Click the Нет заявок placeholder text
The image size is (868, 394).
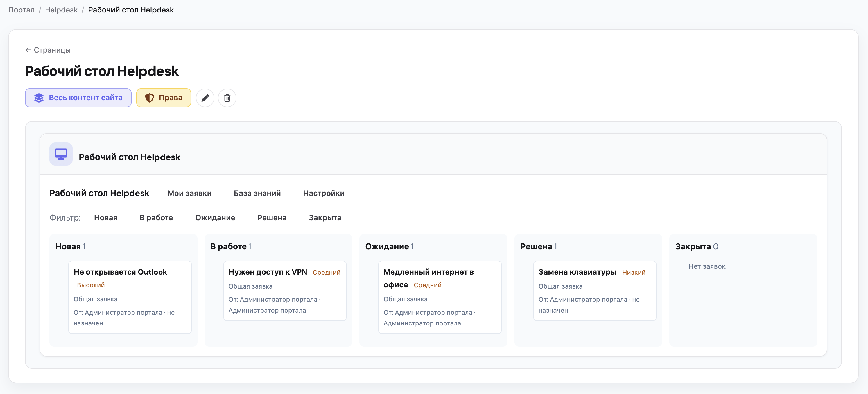707,266
